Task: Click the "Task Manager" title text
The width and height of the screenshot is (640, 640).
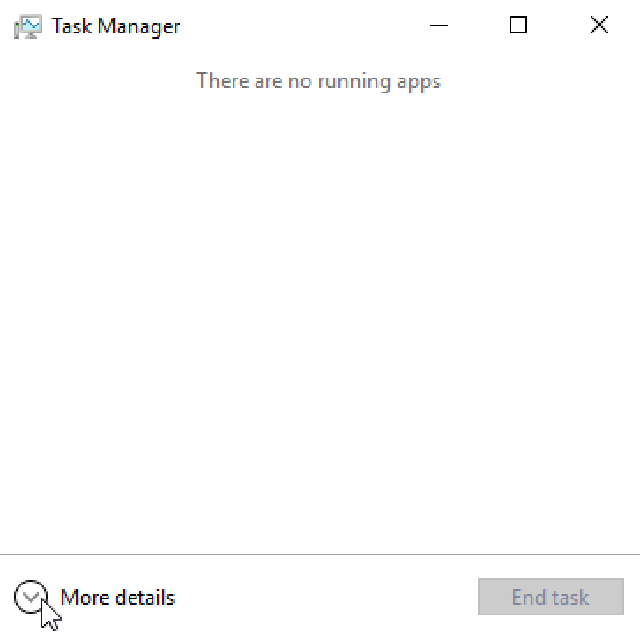Action: coord(116,27)
